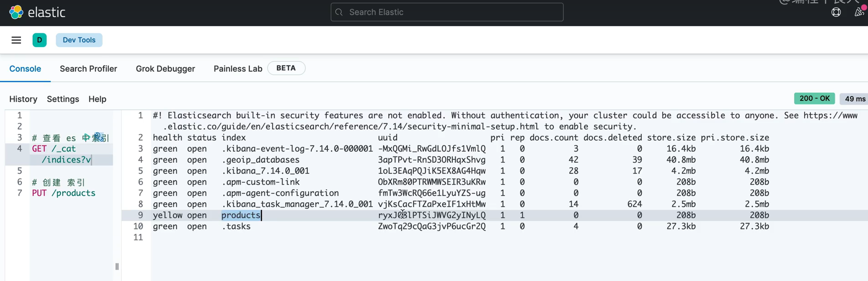The width and height of the screenshot is (868, 281).
Task: Click the '# 创建 索引' comment
Action: tap(58, 182)
